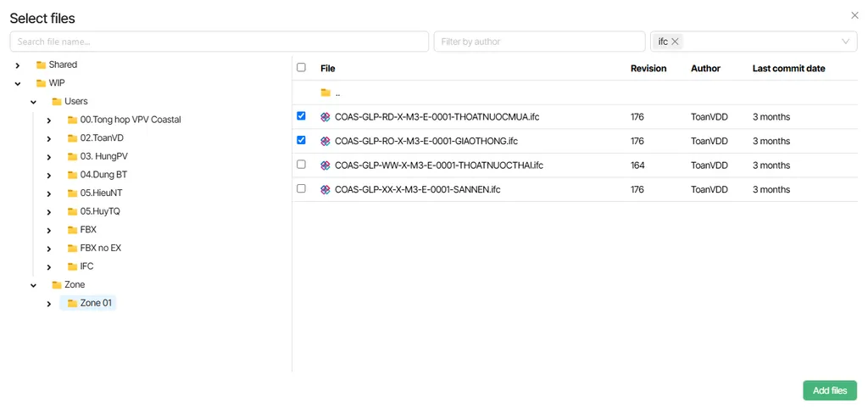868x409 pixels.
Task: Toggle the select-all checkbox in header
Action: click(x=301, y=68)
